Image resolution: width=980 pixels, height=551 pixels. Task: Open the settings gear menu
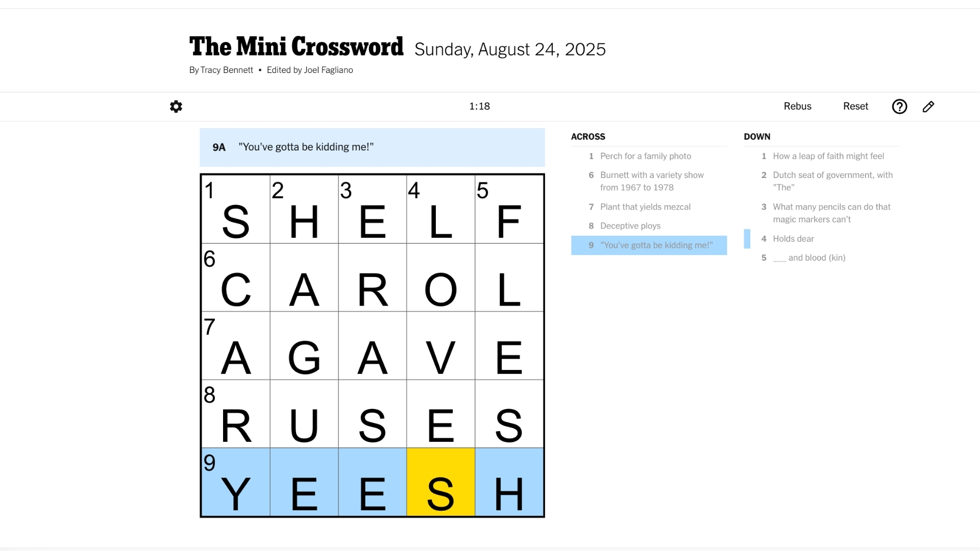[x=176, y=107]
